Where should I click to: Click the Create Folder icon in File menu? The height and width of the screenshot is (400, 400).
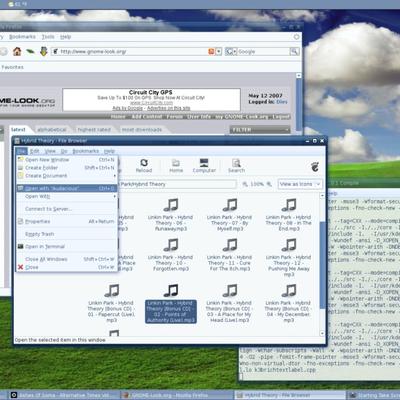pyautogui.click(x=21, y=168)
